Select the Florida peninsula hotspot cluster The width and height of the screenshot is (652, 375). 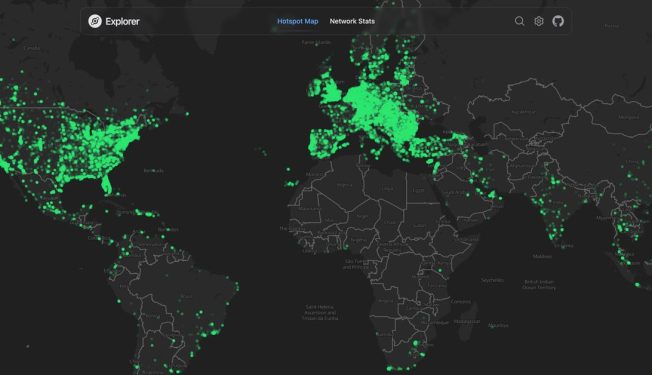tap(107, 184)
